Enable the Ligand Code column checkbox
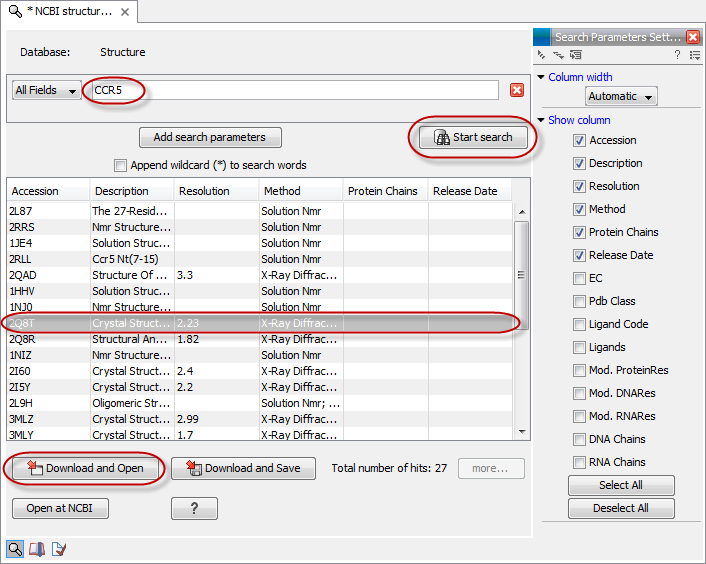 [x=580, y=324]
